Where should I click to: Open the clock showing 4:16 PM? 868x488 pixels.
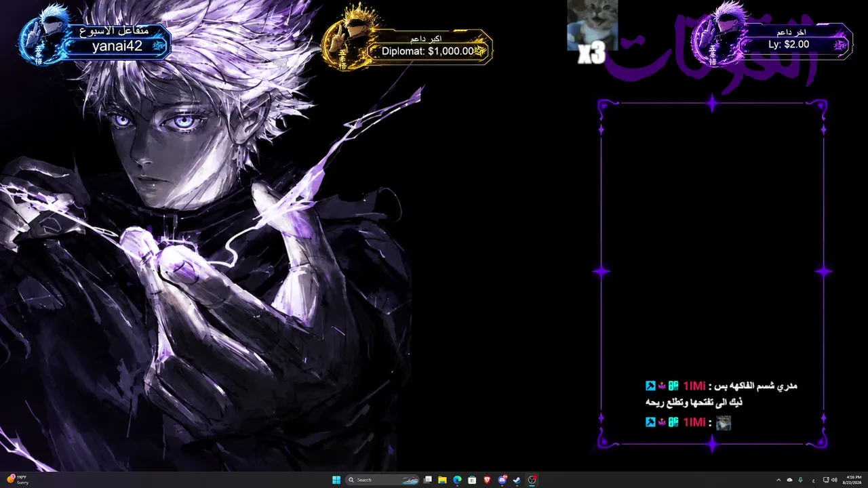(x=854, y=480)
